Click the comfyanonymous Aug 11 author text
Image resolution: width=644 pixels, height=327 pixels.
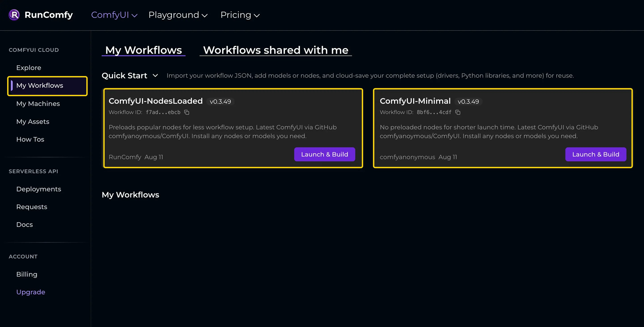point(418,157)
